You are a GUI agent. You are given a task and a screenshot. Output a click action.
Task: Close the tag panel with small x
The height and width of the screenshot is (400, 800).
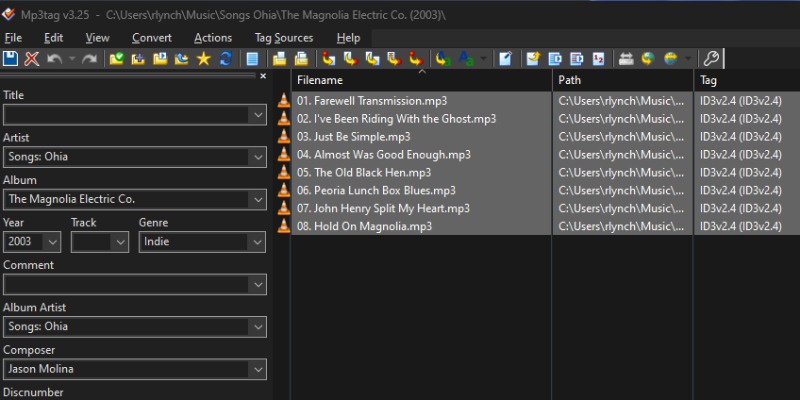[263, 76]
